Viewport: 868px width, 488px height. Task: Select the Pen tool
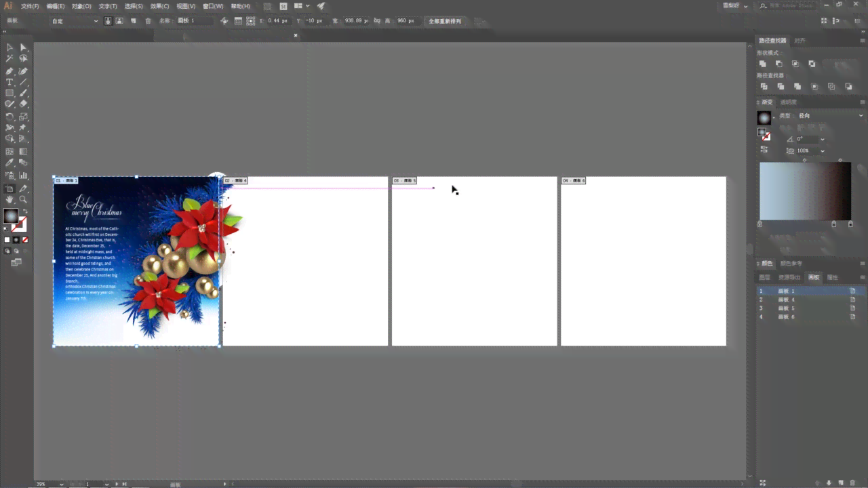coord(9,70)
